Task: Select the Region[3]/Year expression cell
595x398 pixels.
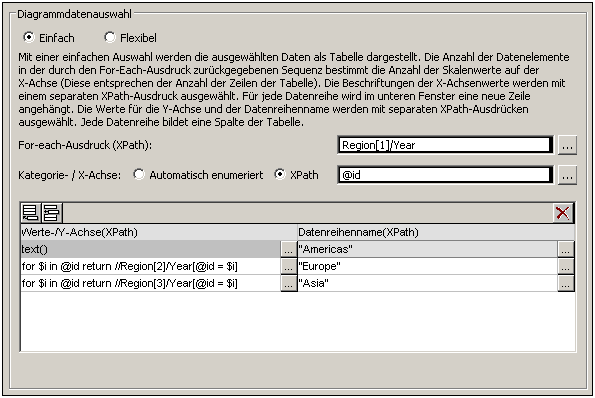Action: click(151, 283)
